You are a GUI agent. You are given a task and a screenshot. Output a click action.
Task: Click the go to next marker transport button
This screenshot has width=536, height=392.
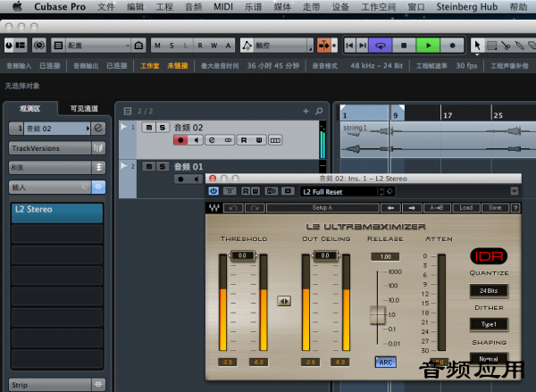[x=362, y=46]
